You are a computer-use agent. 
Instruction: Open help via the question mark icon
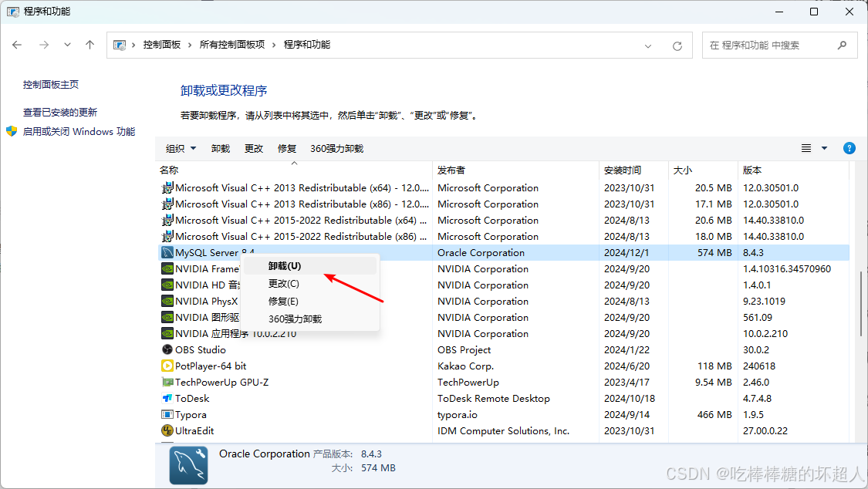(849, 148)
